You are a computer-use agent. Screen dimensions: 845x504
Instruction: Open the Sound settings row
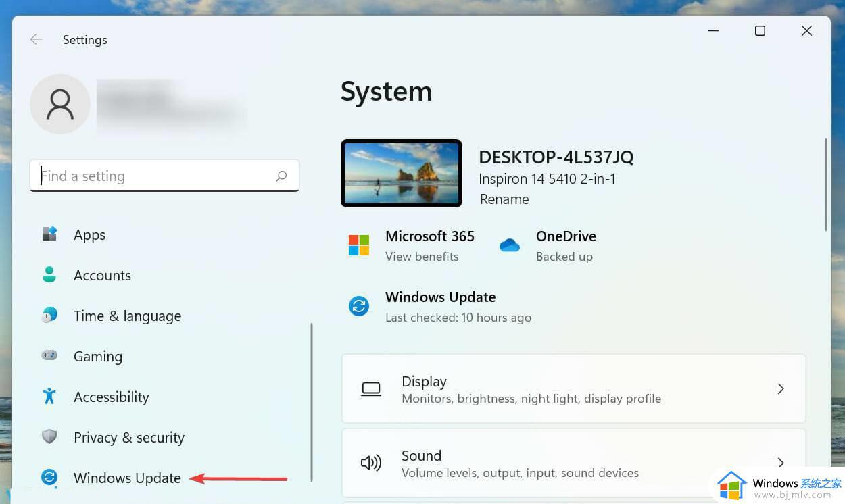(x=574, y=463)
